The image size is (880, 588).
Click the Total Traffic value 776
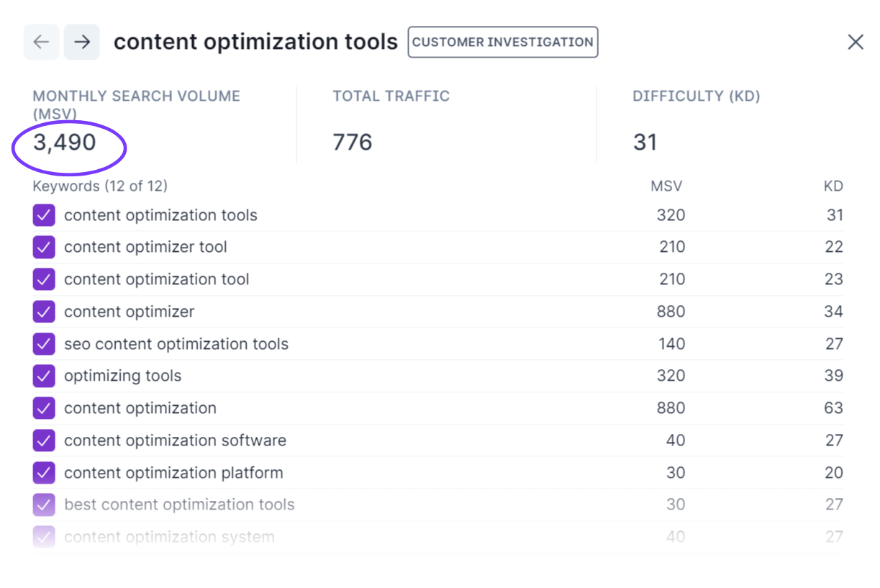tap(353, 143)
